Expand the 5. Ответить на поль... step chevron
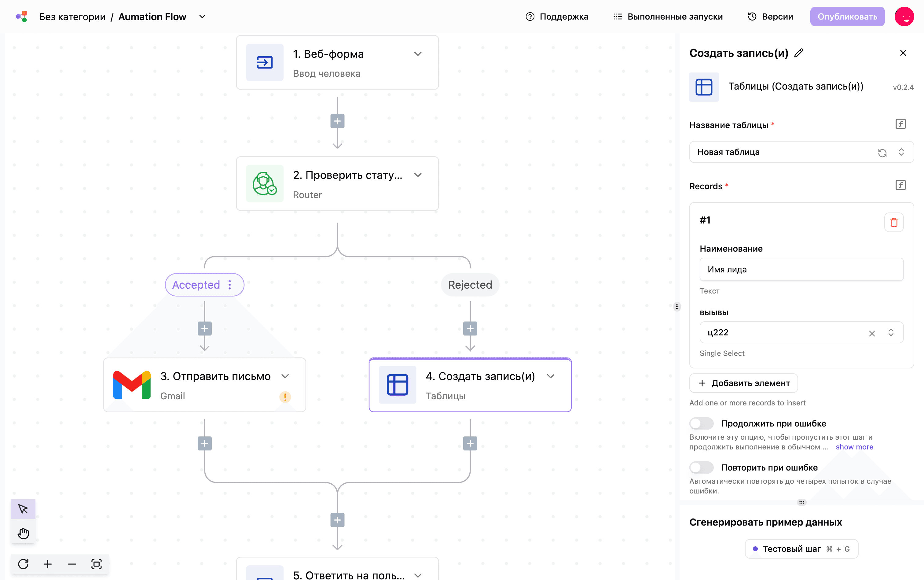This screenshot has width=924, height=580. pos(418,575)
